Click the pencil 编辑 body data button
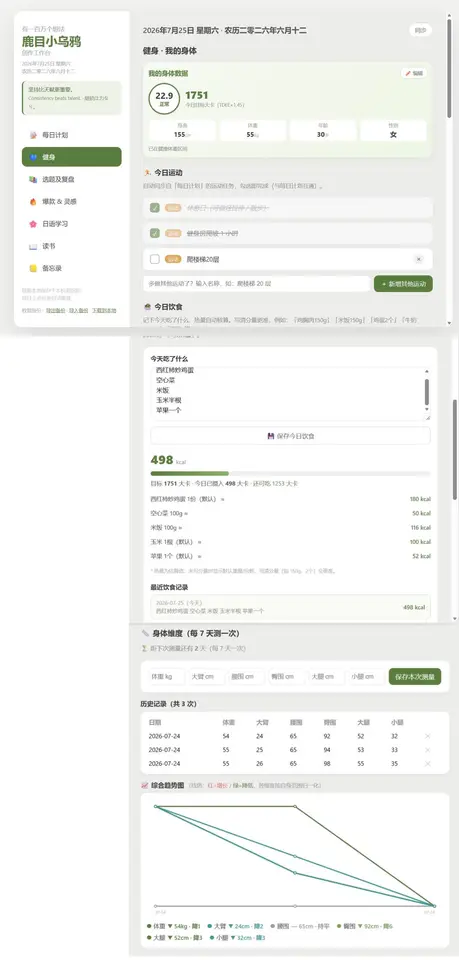This screenshot has height=960, width=459. [x=414, y=73]
